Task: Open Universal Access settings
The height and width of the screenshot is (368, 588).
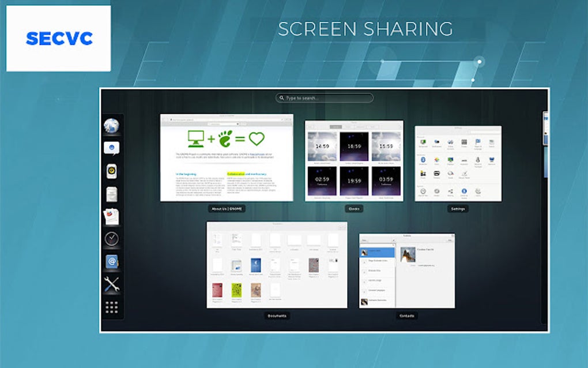Action: [x=465, y=191]
